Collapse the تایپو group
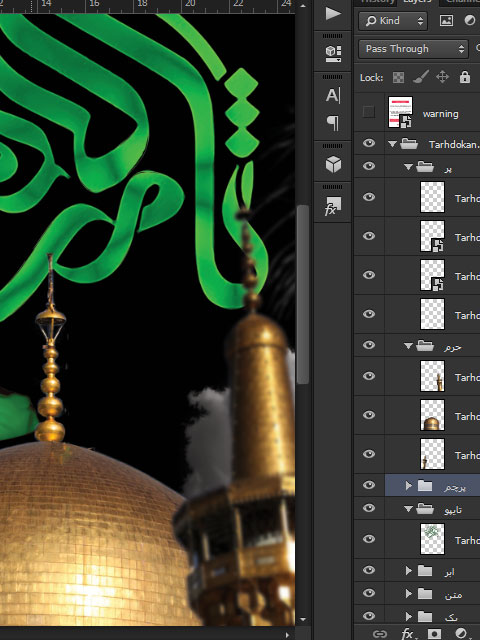The width and height of the screenshot is (480, 640). point(408,509)
